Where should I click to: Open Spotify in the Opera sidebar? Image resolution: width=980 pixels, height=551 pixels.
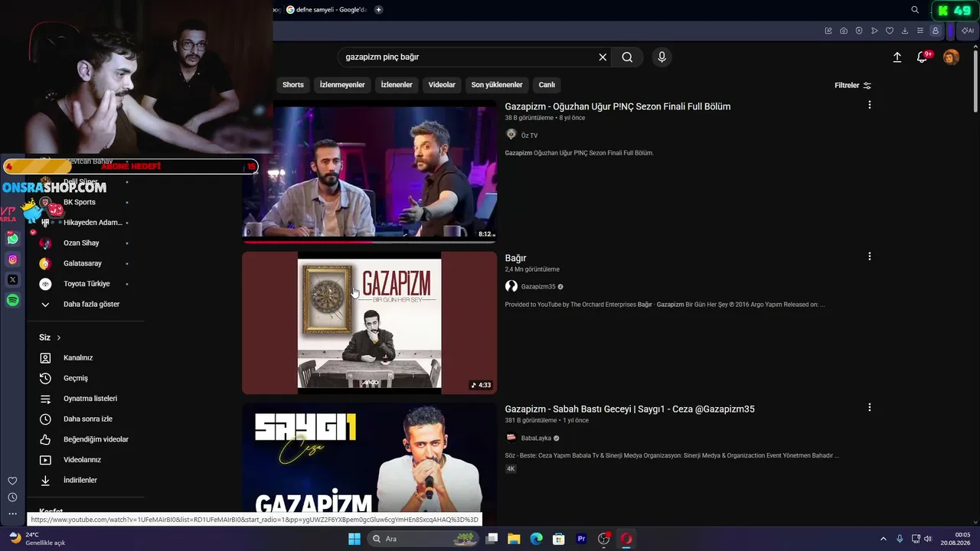pyautogui.click(x=12, y=301)
